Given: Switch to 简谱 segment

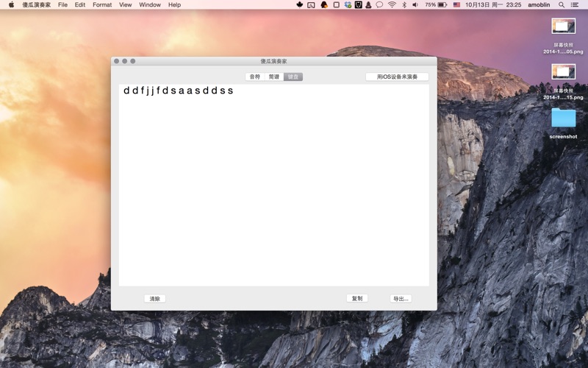Looking at the screenshot, I should (x=274, y=77).
